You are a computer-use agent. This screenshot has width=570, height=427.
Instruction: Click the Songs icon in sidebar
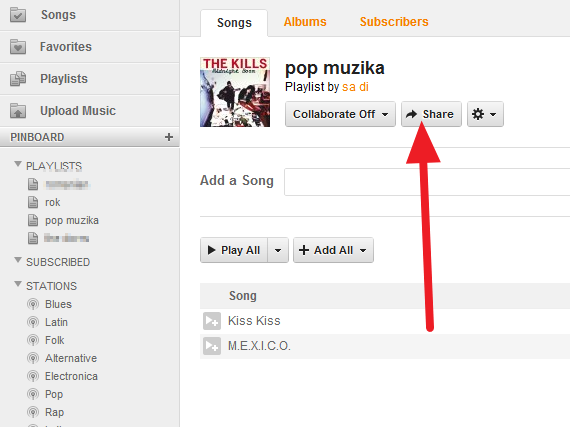(18, 15)
